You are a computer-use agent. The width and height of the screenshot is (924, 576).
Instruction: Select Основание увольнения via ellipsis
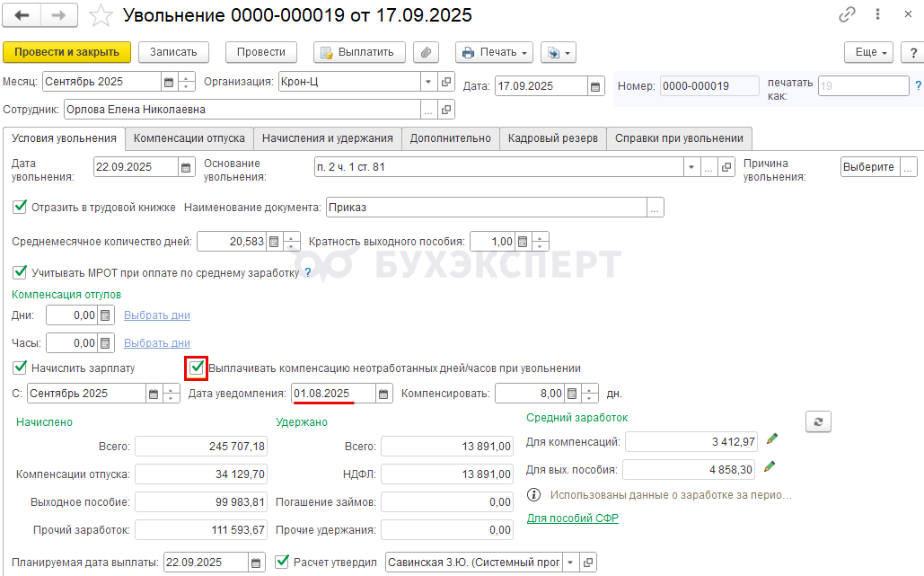[708, 167]
